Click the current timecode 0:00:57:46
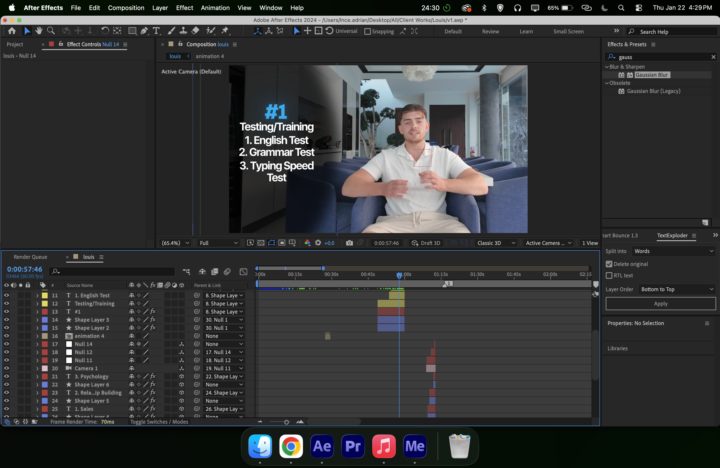720x468 pixels. pos(25,269)
